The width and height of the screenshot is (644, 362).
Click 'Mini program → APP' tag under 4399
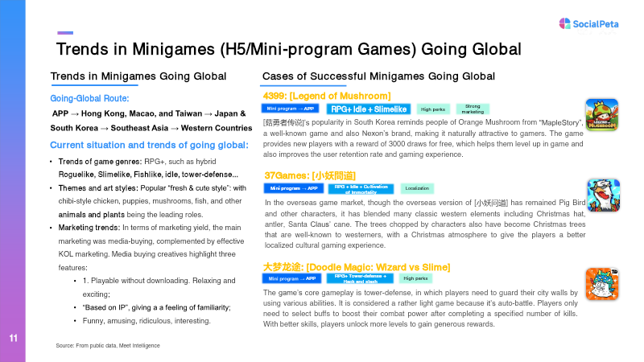click(x=291, y=109)
